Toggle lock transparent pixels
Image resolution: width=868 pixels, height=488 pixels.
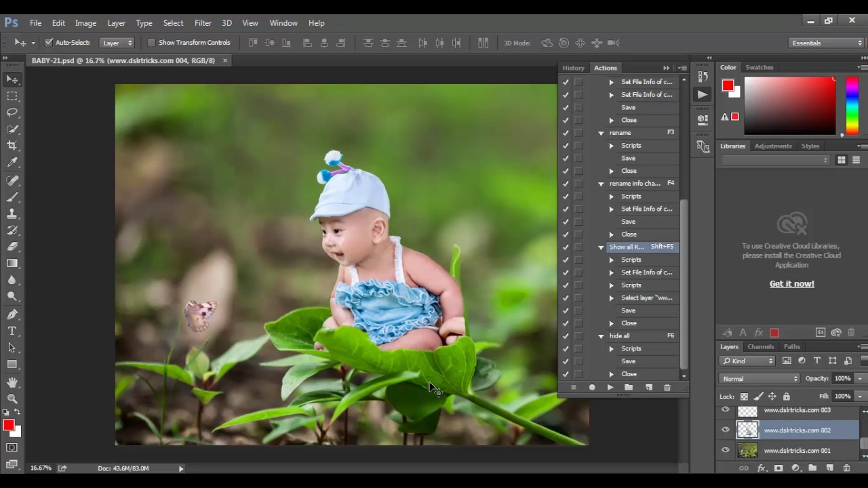click(x=744, y=396)
